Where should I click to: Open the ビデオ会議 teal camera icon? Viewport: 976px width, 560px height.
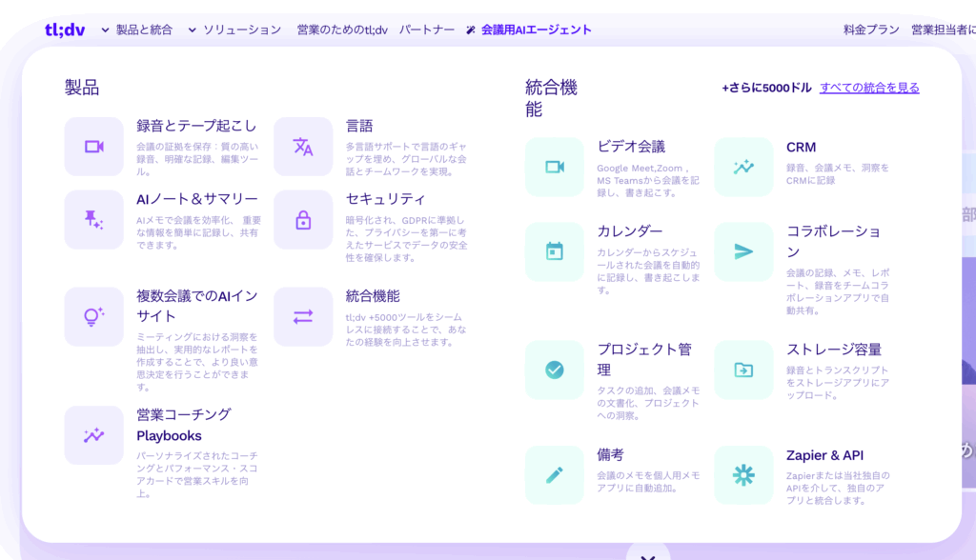coord(555,168)
